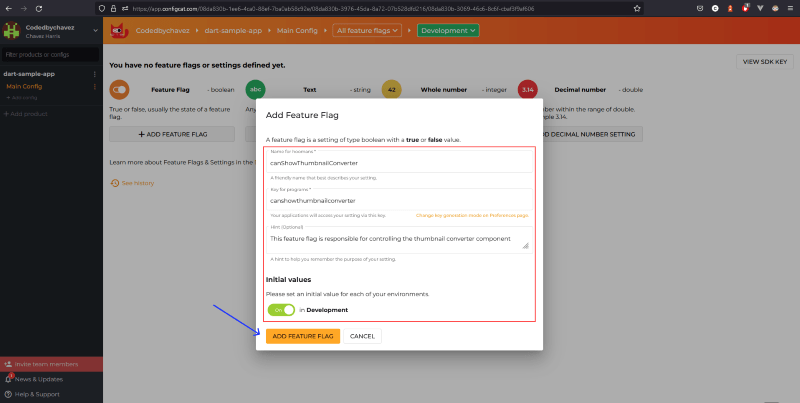Click the Codedbychavez organization avatar

coord(11,31)
